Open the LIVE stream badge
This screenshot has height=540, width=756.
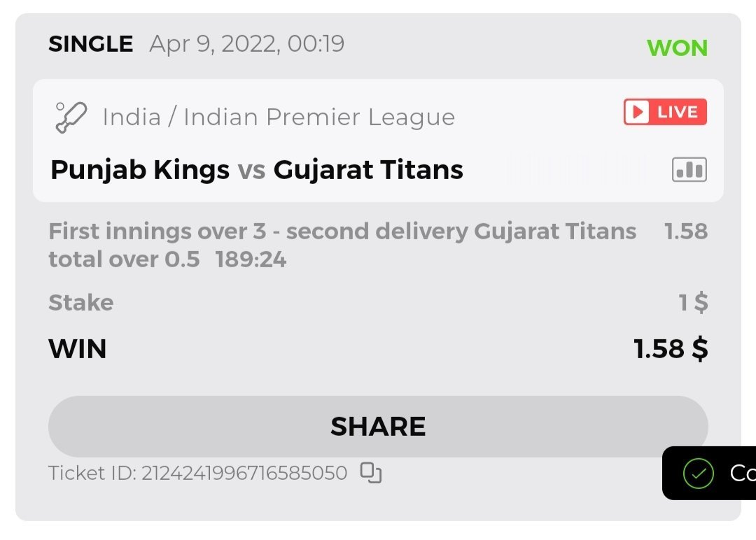click(x=665, y=112)
